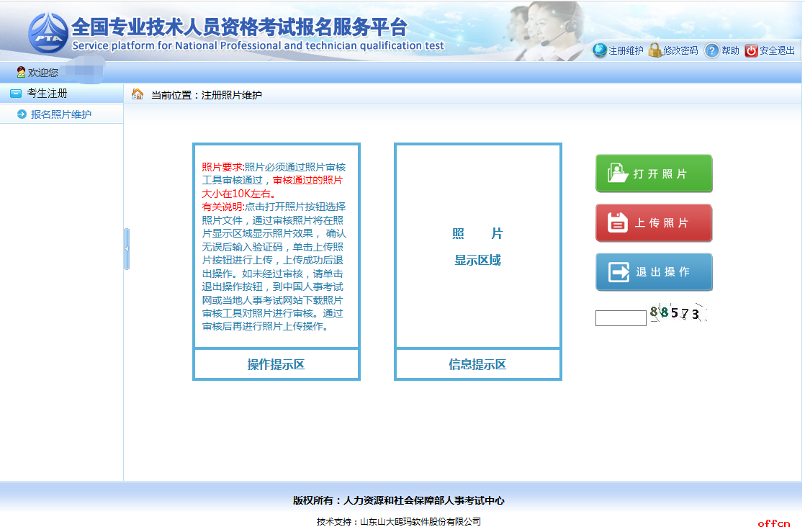Open the 修改密码 link
Screen dimensions: 805x532
coord(680,50)
